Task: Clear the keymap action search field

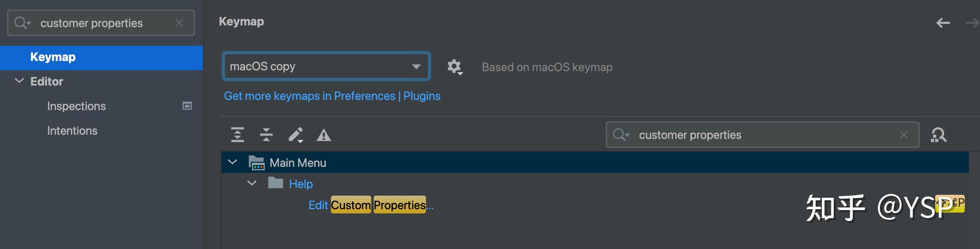Action: [x=904, y=135]
